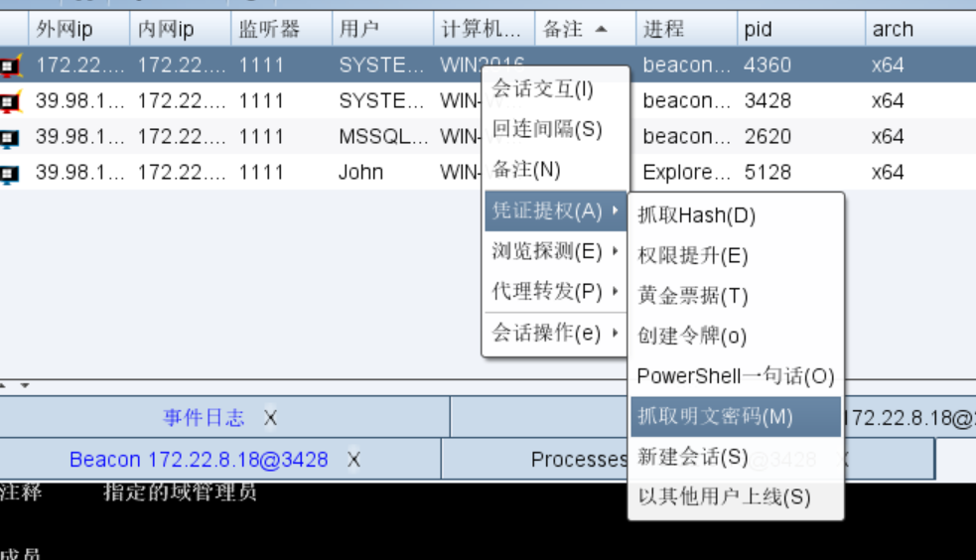Sort by arch column header

pos(920,29)
